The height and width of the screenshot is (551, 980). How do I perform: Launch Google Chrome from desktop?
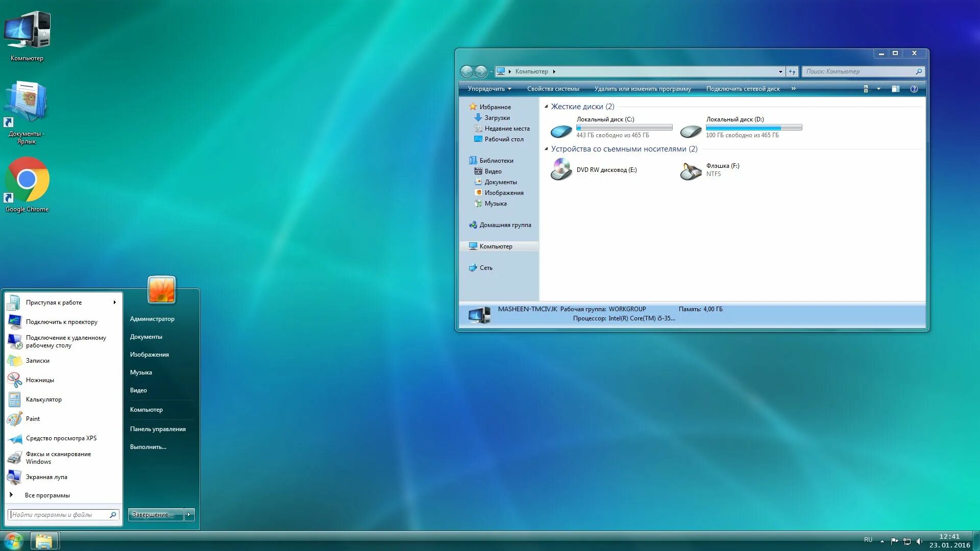pyautogui.click(x=27, y=185)
